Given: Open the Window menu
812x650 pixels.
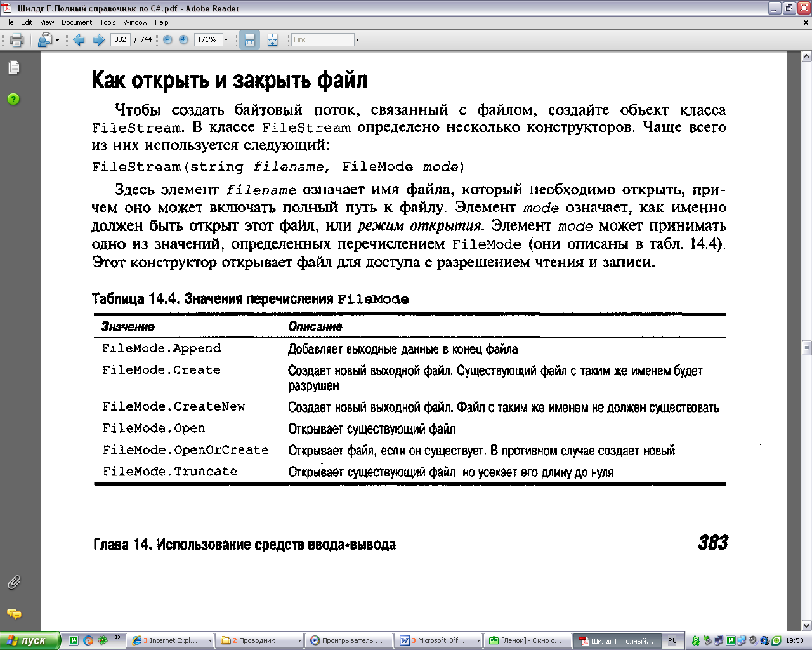Looking at the screenshot, I should [x=135, y=22].
